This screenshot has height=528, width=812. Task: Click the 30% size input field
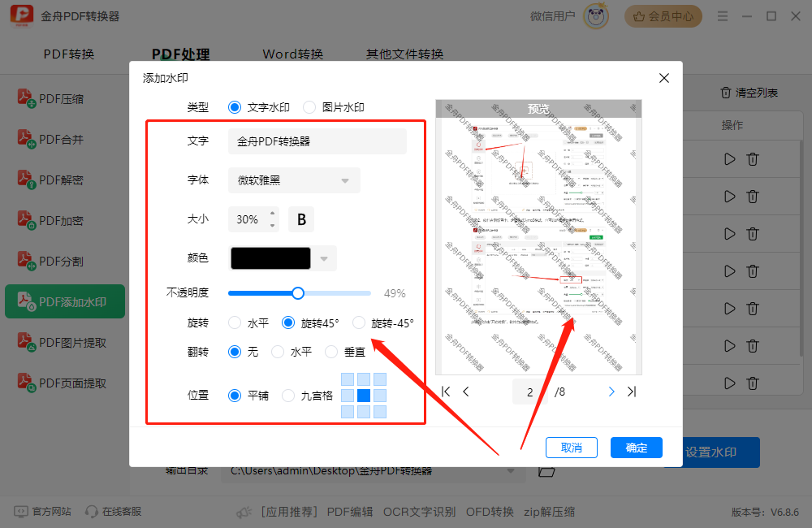pos(248,219)
